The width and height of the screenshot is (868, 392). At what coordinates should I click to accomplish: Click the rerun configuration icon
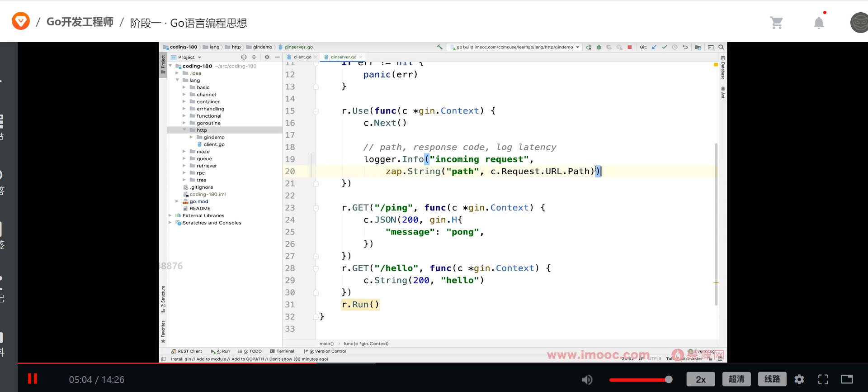(589, 47)
